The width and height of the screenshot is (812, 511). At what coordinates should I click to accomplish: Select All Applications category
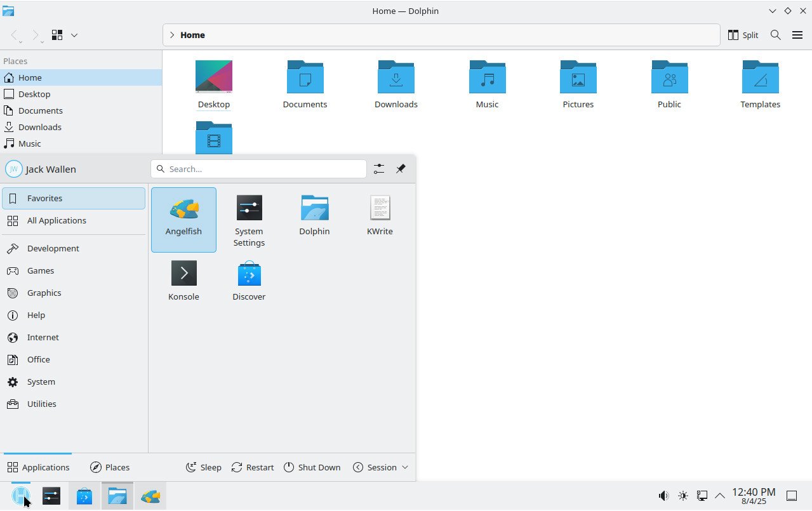coord(74,220)
